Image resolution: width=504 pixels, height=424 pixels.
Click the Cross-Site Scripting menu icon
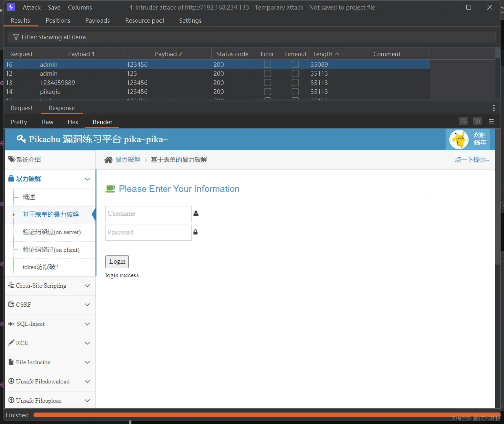[x=11, y=286]
